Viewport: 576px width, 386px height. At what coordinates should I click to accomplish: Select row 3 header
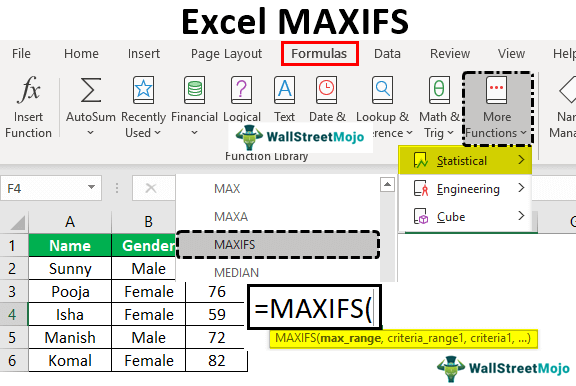coord(13,292)
